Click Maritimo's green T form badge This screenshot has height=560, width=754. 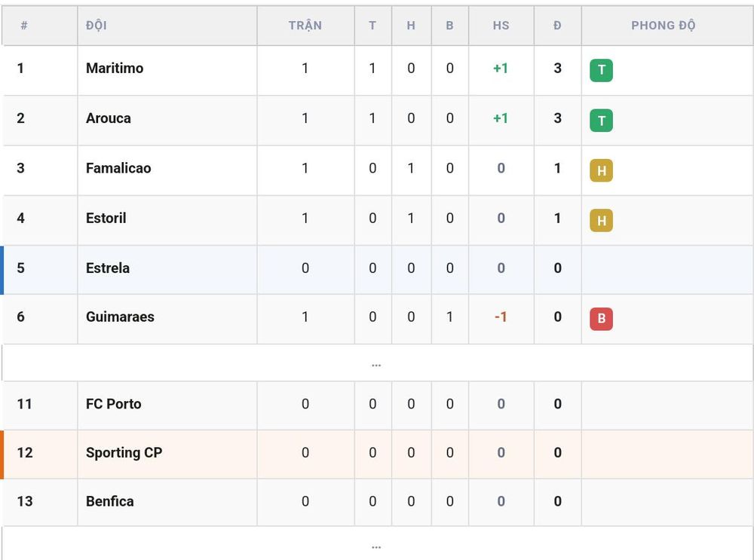601,70
